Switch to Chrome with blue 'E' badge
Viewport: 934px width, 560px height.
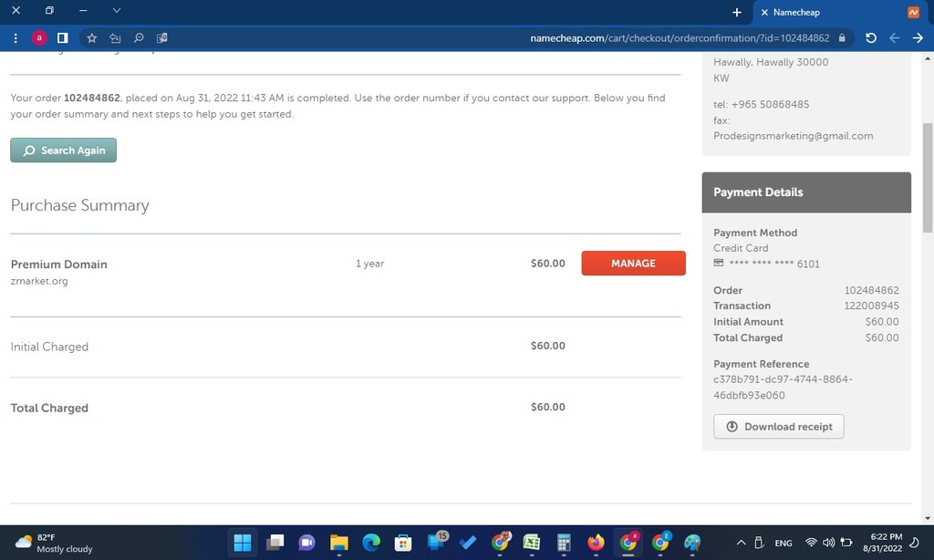click(660, 543)
